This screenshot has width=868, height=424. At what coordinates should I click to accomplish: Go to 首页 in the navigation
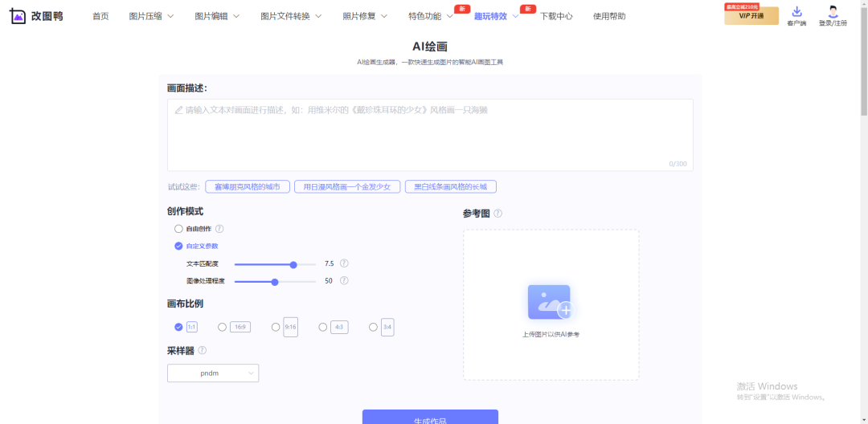coord(100,16)
